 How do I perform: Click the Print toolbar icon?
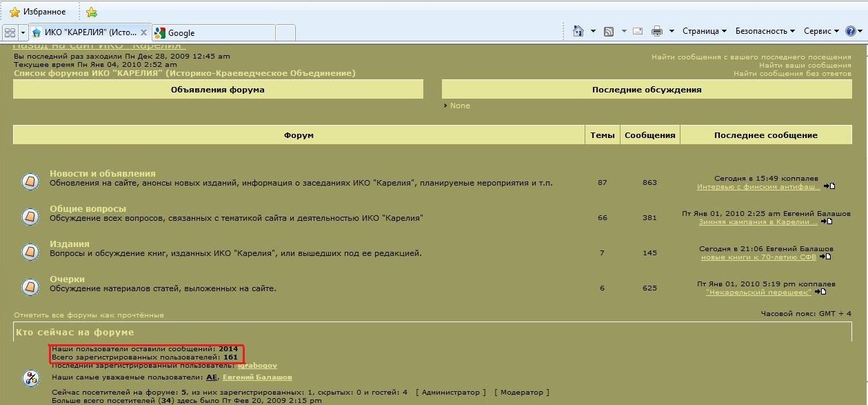click(657, 31)
